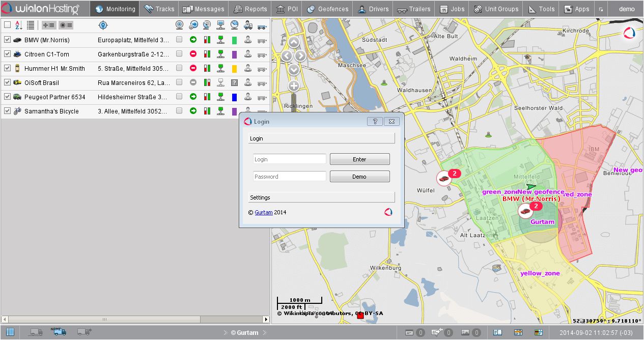The height and width of the screenshot is (340, 644).
Task: Click the Demo button in Login dialog
Action: (x=360, y=177)
